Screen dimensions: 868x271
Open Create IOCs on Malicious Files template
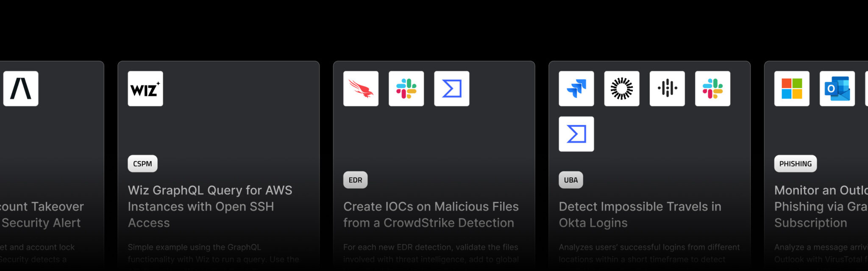tap(431, 214)
